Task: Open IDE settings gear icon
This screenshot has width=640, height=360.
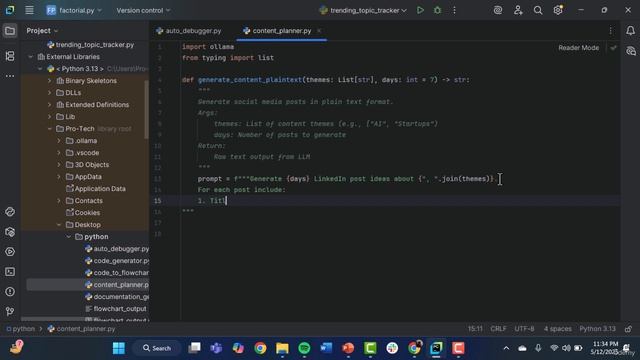Action: click(558, 10)
